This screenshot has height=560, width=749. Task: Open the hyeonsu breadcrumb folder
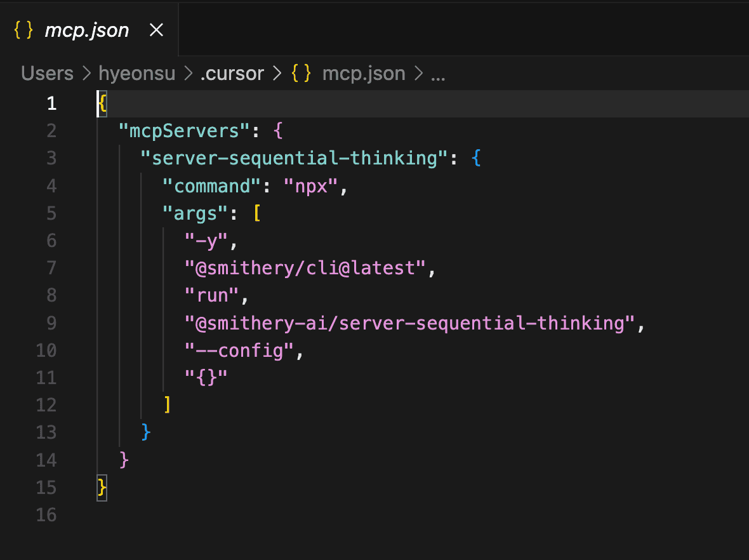click(x=137, y=74)
